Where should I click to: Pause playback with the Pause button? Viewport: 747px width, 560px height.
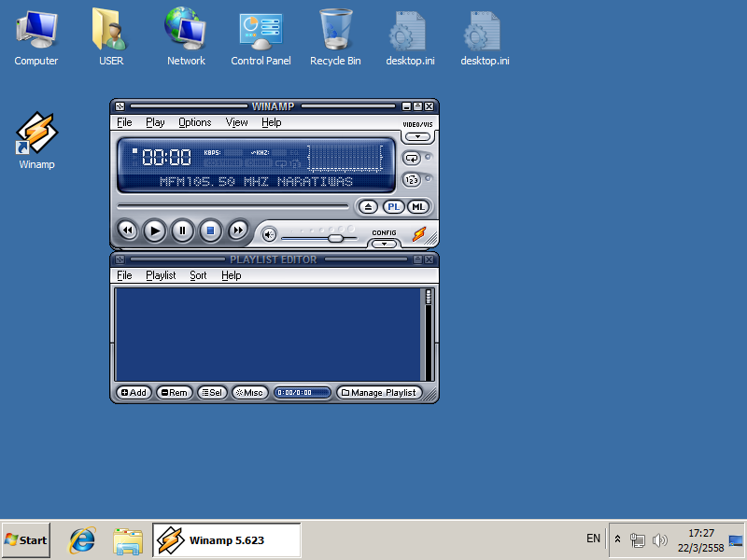182,231
